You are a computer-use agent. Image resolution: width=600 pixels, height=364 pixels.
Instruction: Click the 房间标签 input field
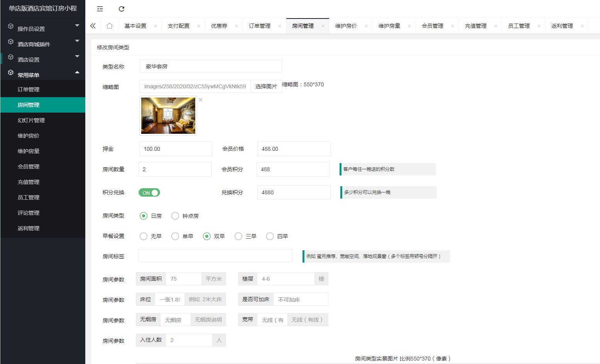[x=215, y=256]
